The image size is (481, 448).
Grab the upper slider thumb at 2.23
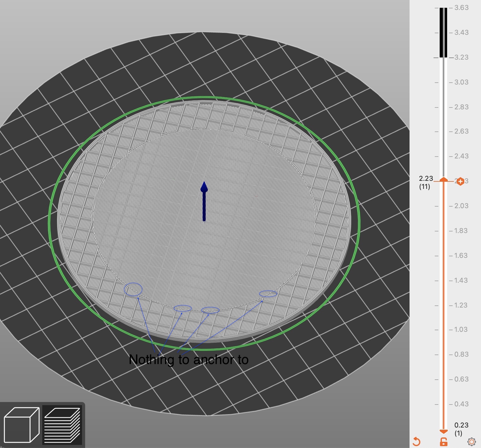[444, 180]
